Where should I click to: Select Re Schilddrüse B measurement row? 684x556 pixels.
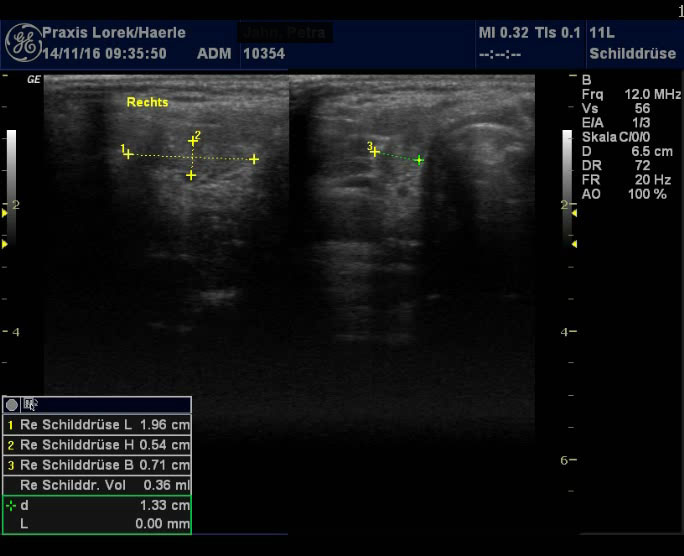point(97,465)
